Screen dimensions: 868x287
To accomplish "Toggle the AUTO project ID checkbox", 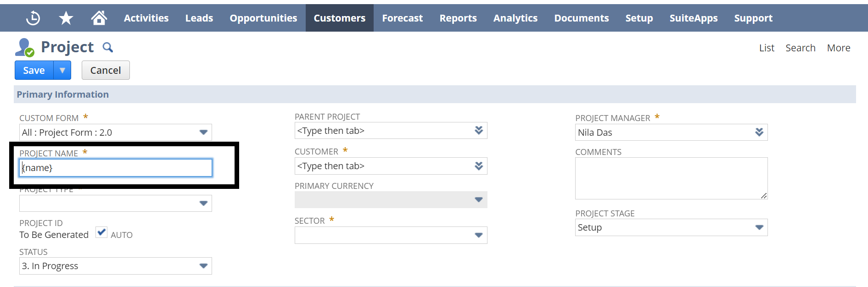I will tap(101, 232).
